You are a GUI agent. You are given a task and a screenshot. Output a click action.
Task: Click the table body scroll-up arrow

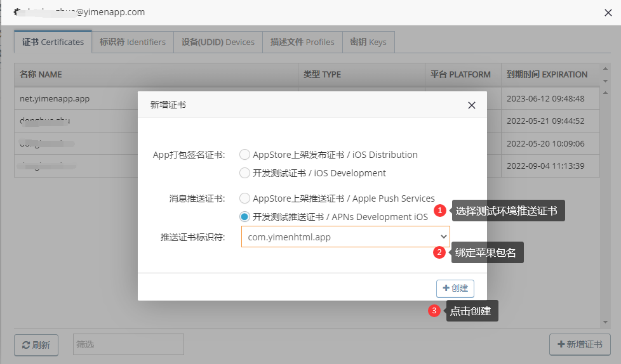click(605, 93)
